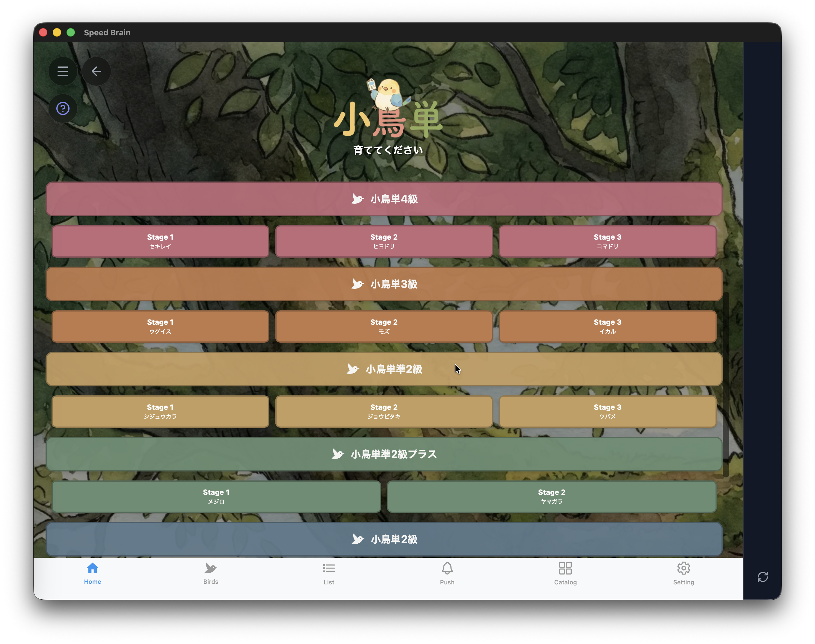
Task: Open the help question mark icon
Action: 63,109
